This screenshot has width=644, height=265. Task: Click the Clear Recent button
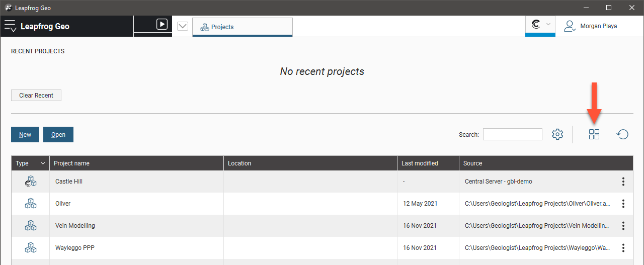(x=36, y=96)
